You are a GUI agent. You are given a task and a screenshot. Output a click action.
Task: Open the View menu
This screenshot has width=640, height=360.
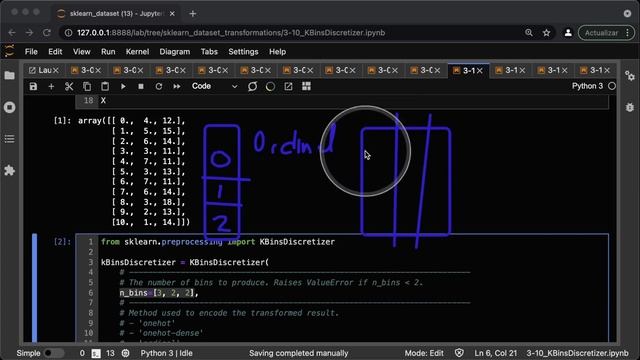click(x=82, y=52)
